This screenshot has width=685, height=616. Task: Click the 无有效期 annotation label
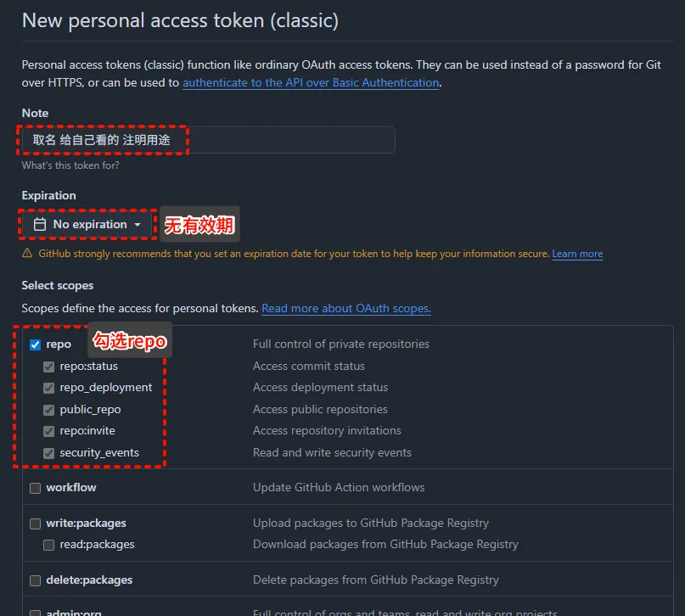(x=199, y=225)
